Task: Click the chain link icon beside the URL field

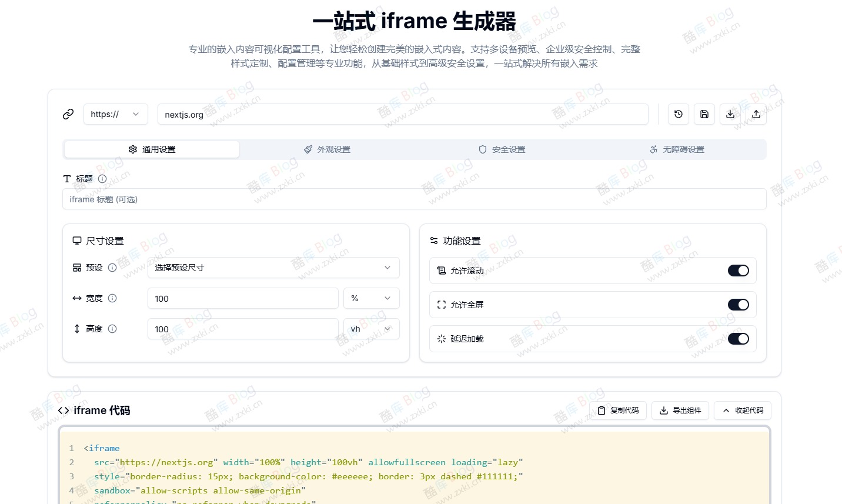Action: click(x=68, y=114)
